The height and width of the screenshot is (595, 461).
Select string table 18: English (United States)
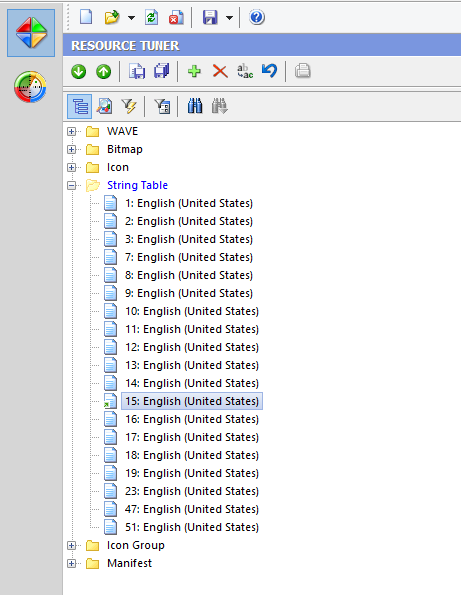click(192, 455)
